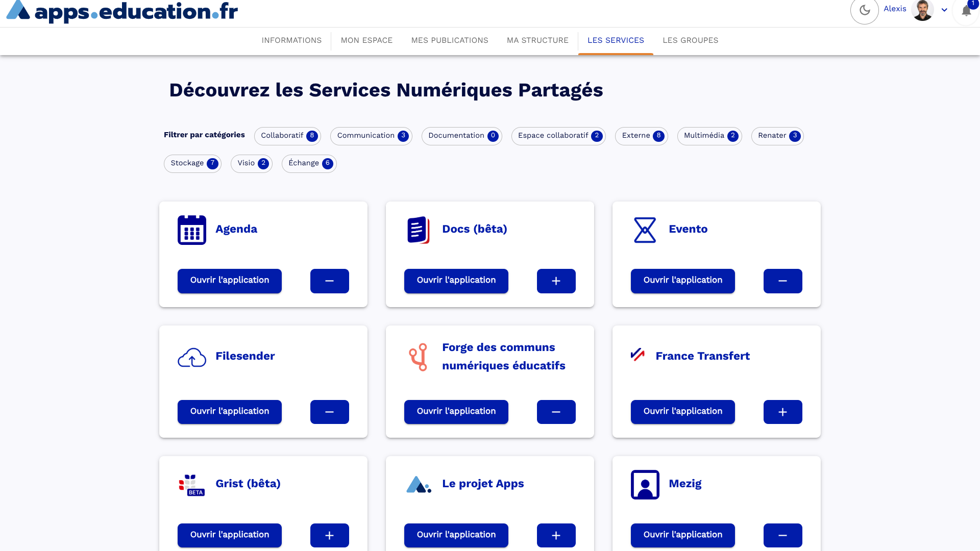This screenshot has width=980, height=551.
Task: Open Mes Publications tab
Action: 450,40
